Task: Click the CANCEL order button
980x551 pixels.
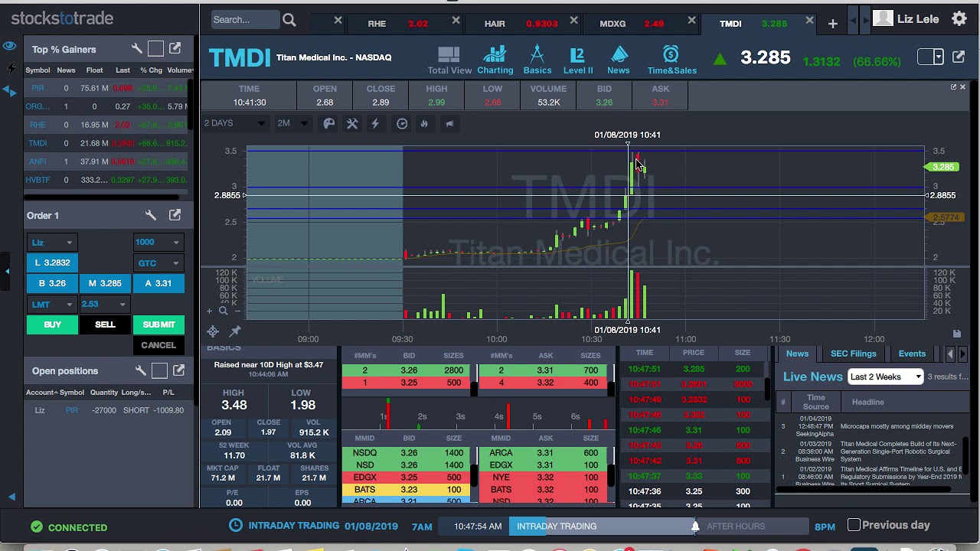Action: 158,345
